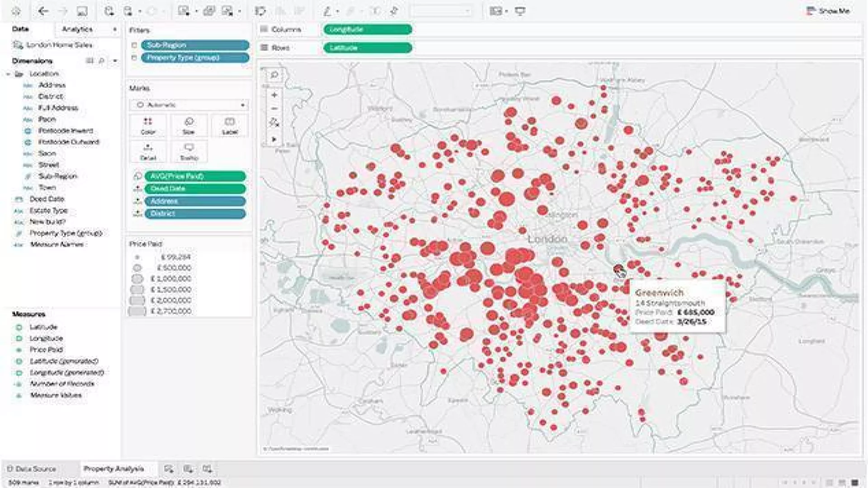The height and width of the screenshot is (488, 868).
Task: Click the AVG(Price Paid) size pill
Action: [x=195, y=176]
